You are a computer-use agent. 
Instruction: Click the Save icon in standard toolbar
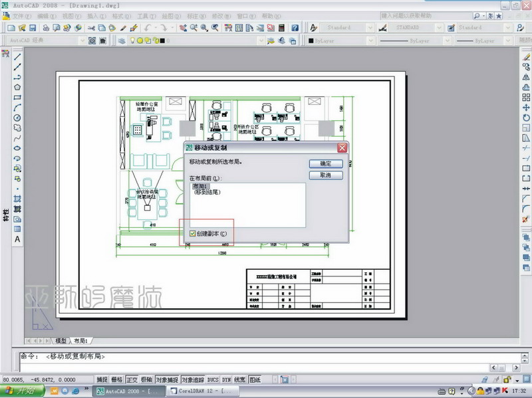[x=33, y=28]
